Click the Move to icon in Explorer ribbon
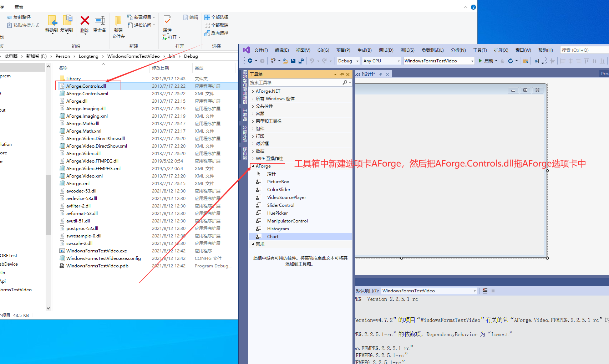The height and width of the screenshot is (364, 609). 52,20
